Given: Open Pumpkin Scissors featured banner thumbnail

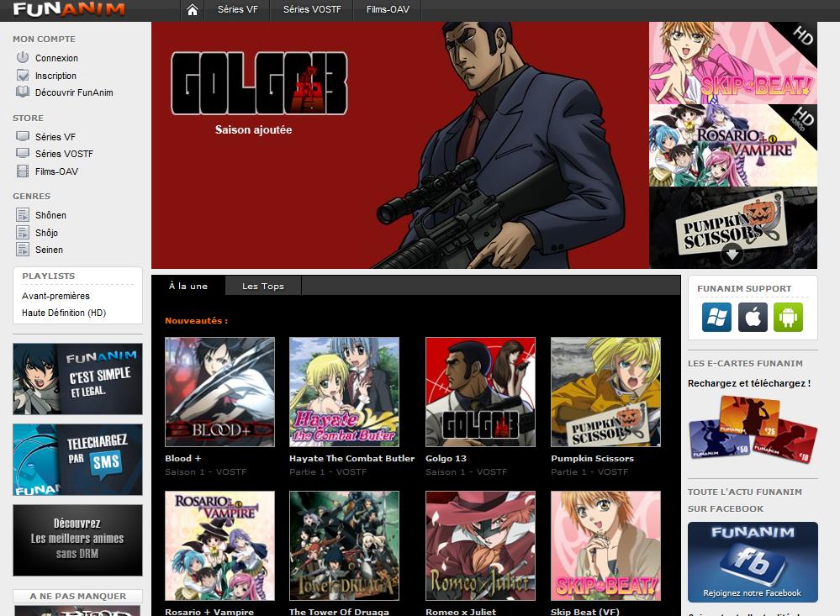Looking at the screenshot, I should click(733, 228).
